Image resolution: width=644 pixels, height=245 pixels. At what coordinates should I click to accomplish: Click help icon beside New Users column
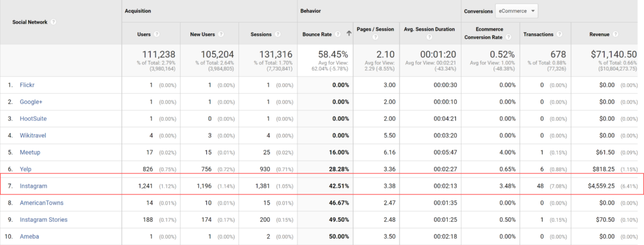[221, 35]
